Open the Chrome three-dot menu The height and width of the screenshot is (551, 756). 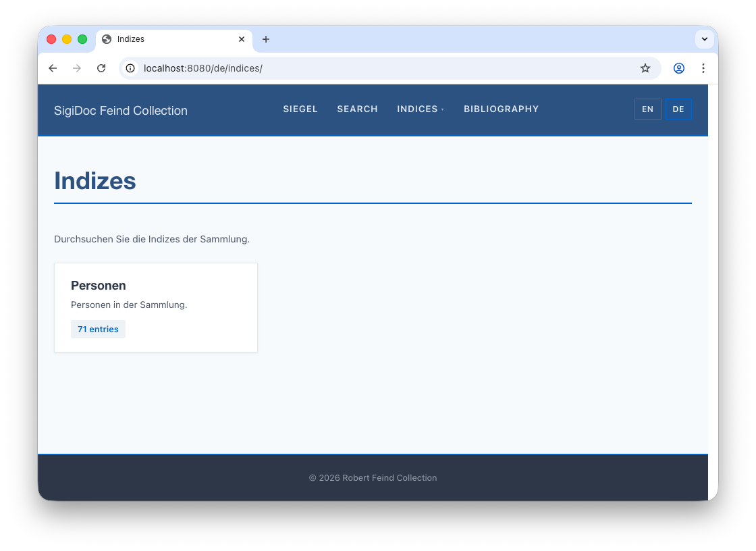tap(703, 68)
